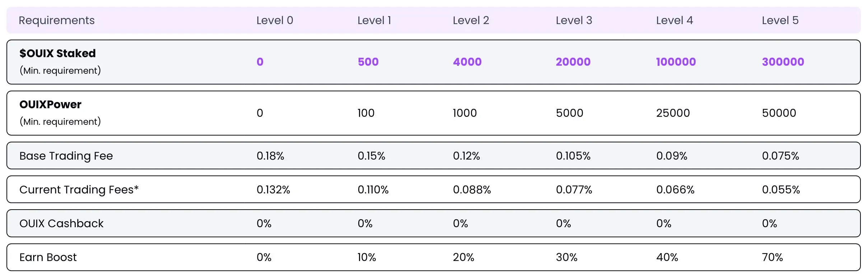Click the Level 5 column header
The image size is (868, 279).
click(x=780, y=20)
